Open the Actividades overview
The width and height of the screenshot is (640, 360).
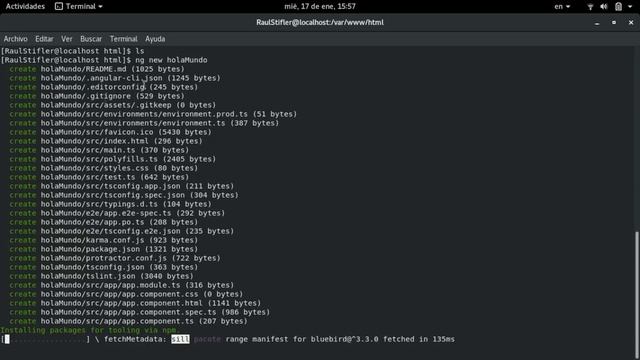(x=25, y=7)
